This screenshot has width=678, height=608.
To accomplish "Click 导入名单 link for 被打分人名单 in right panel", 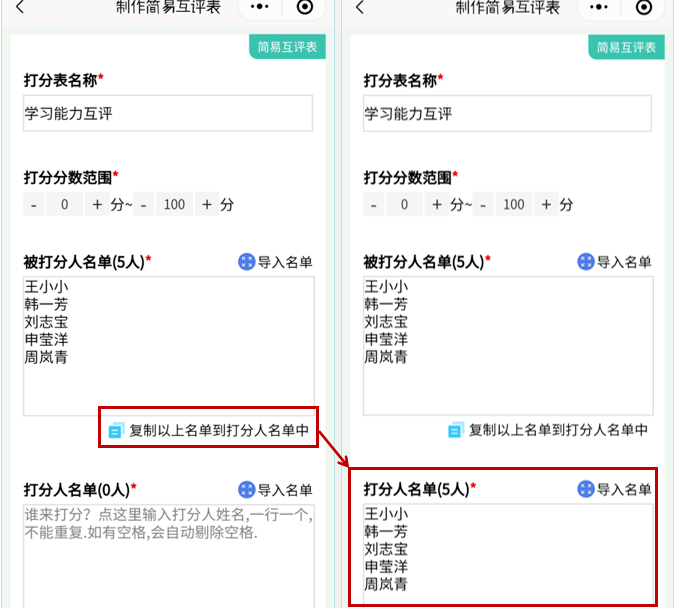I will (x=624, y=262).
